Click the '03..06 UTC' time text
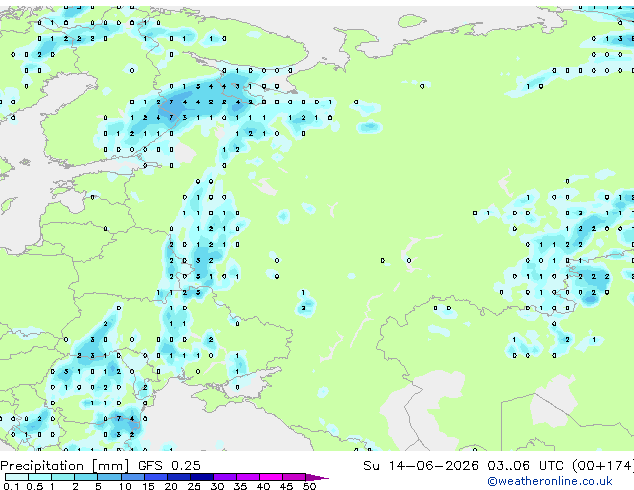Image resolution: width=634 pixels, height=490 pixels. (525, 466)
